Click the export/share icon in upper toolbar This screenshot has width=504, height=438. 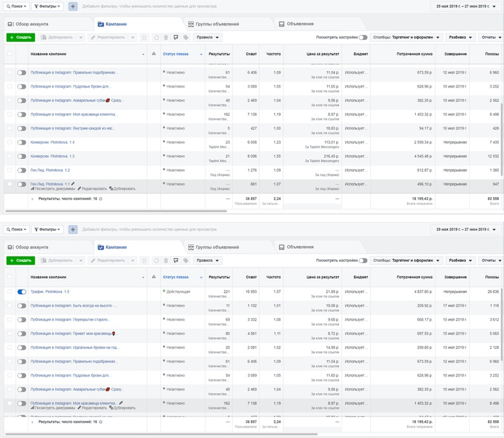pos(176,37)
